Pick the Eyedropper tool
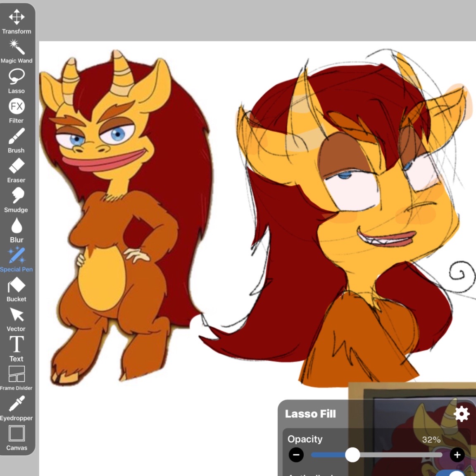The height and width of the screenshot is (476, 476). 17,408
